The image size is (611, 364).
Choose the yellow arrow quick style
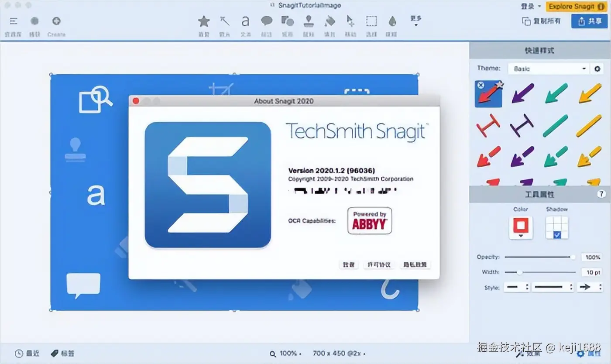[x=590, y=93]
